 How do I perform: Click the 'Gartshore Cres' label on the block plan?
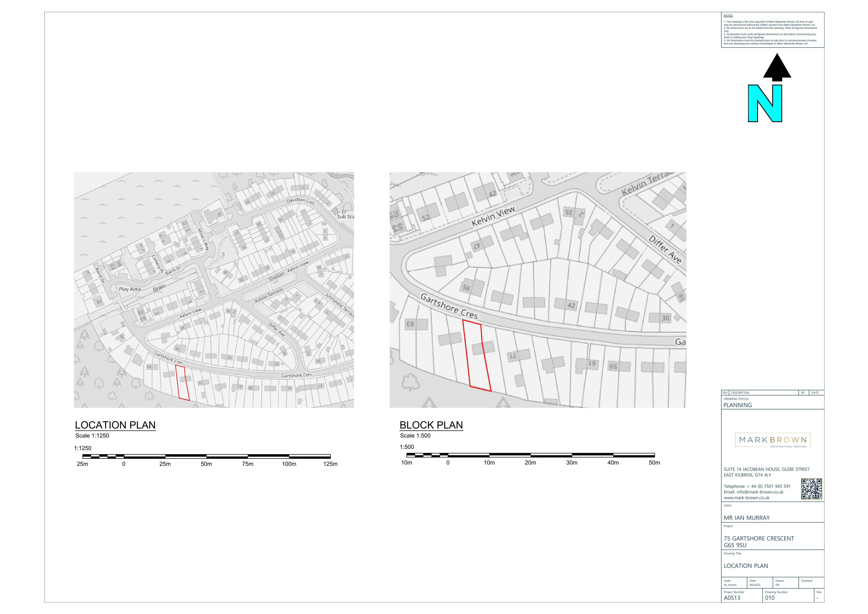(449, 307)
